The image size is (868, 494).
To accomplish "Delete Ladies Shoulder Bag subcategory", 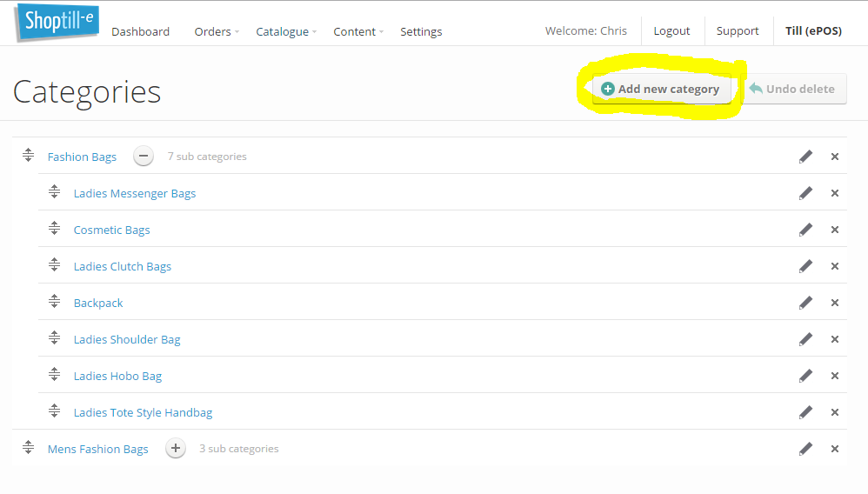I will [835, 339].
